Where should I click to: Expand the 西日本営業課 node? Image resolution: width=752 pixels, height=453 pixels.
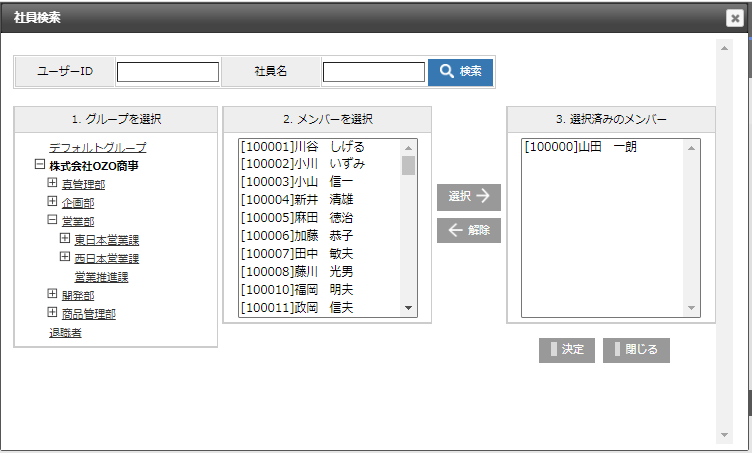[66, 257]
